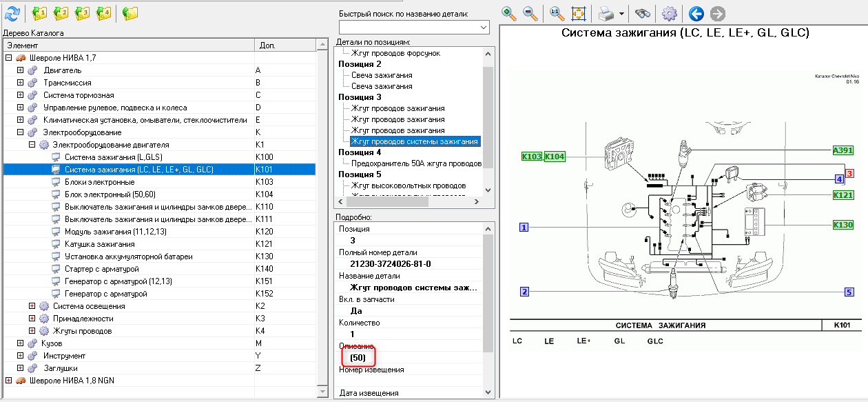Click the parts list vertical scrollbar

[488, 121]
